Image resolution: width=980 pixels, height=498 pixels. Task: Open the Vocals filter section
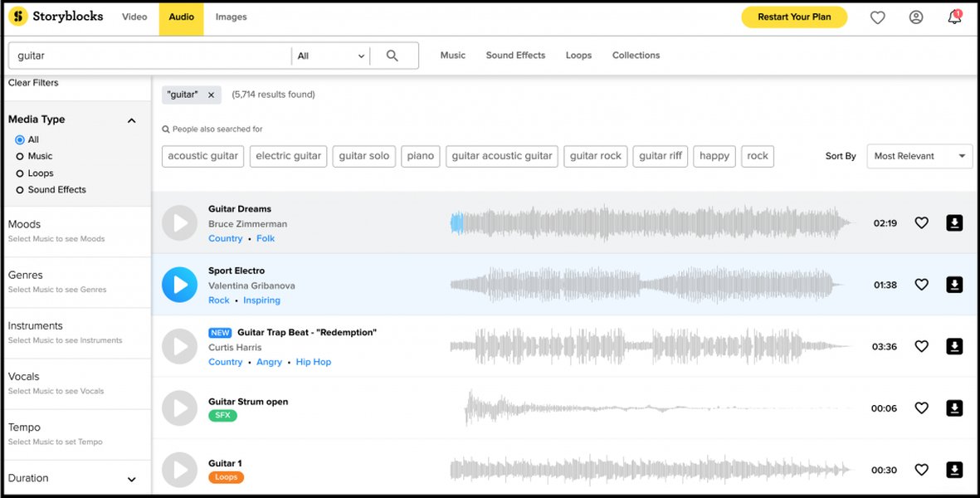[x=77, y=383]
